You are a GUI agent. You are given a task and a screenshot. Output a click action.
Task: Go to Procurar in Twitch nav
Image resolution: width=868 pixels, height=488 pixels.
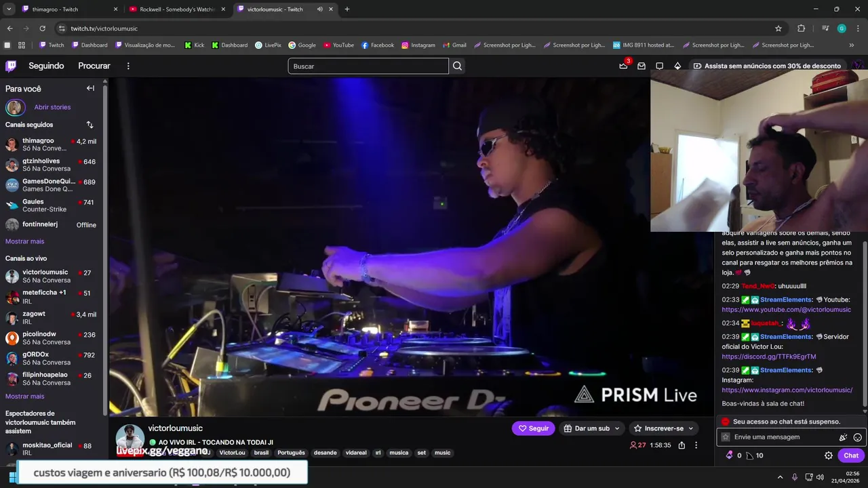click(x=94, y=66)
